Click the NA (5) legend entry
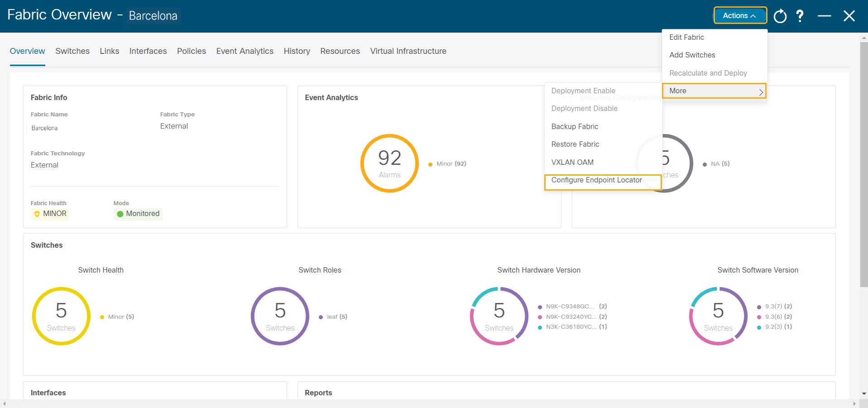Image resolution: width=868 pixels, height=408 pixels. pos(716,164)
